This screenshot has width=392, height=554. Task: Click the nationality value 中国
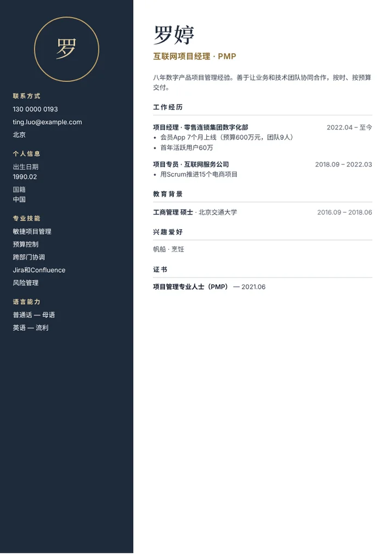coord(19,199)
